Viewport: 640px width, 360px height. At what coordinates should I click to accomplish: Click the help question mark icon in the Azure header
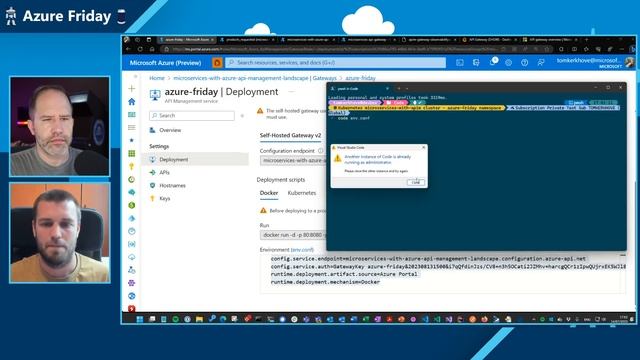click(524, 62)
